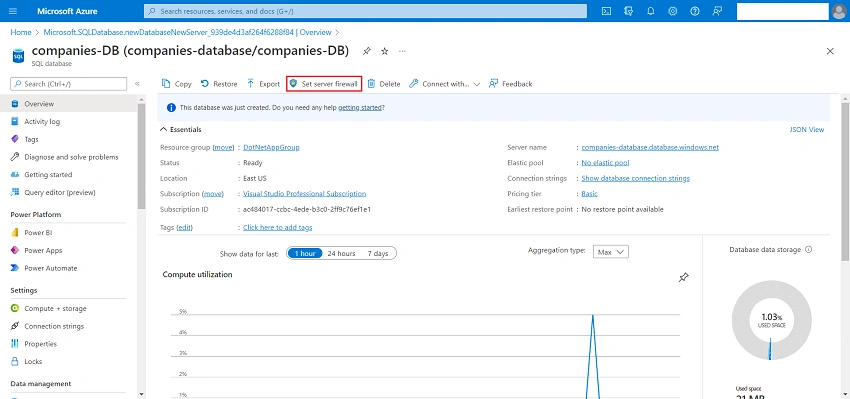This screenshot has height=399, width=850.
Task: Open the more options ellipsis next to title
Action: pyautogui.click(x=402, y=51)
